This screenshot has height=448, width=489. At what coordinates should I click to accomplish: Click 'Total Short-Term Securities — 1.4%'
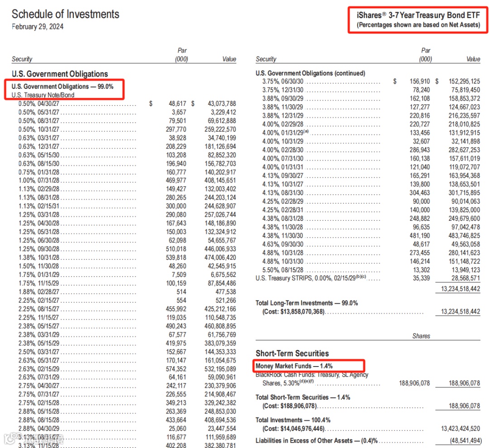pyautogui.click(x=303, y=397)
